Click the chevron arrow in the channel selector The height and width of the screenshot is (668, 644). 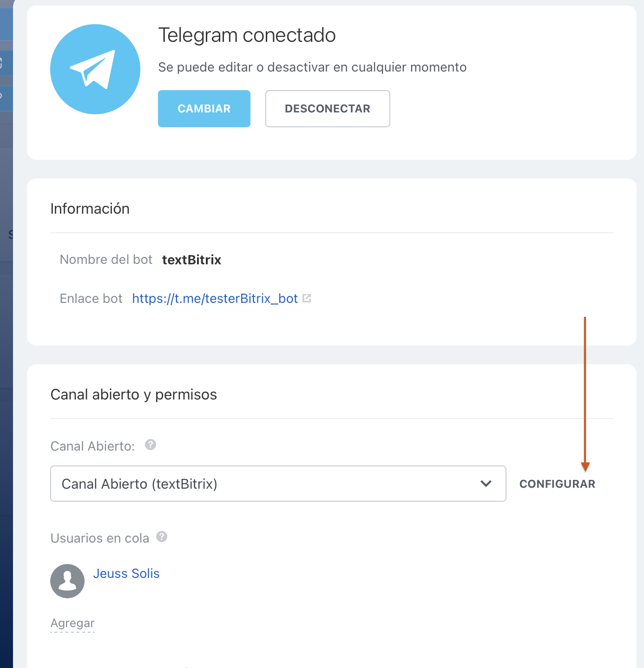(486, 484)
